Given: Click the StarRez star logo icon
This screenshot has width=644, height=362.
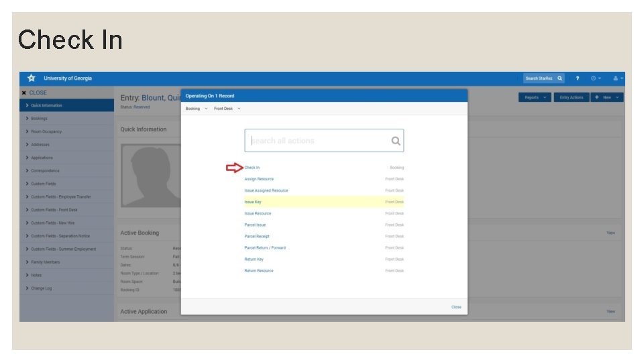Looking at the screenshot, I should click(x=32, y=78).
